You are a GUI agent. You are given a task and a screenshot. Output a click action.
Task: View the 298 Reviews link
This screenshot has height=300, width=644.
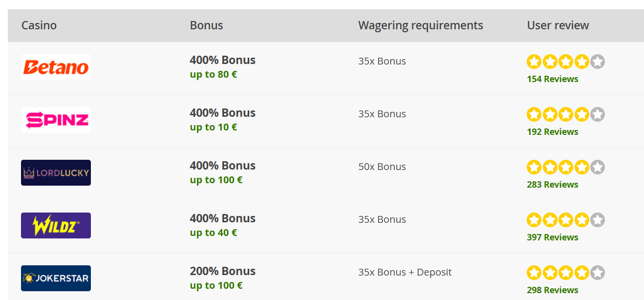553,290
